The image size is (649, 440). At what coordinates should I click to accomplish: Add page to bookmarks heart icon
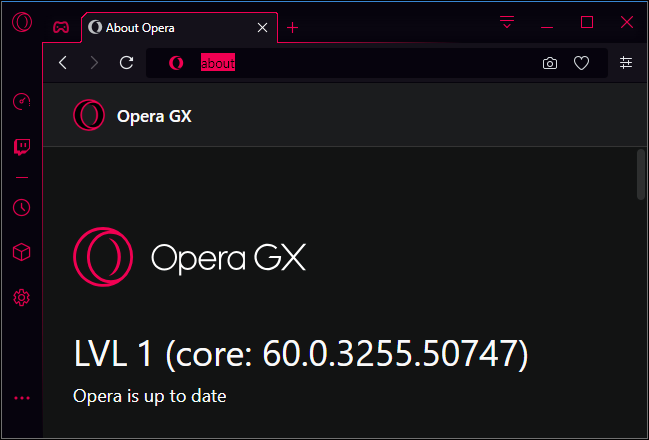tap(581, 63)
